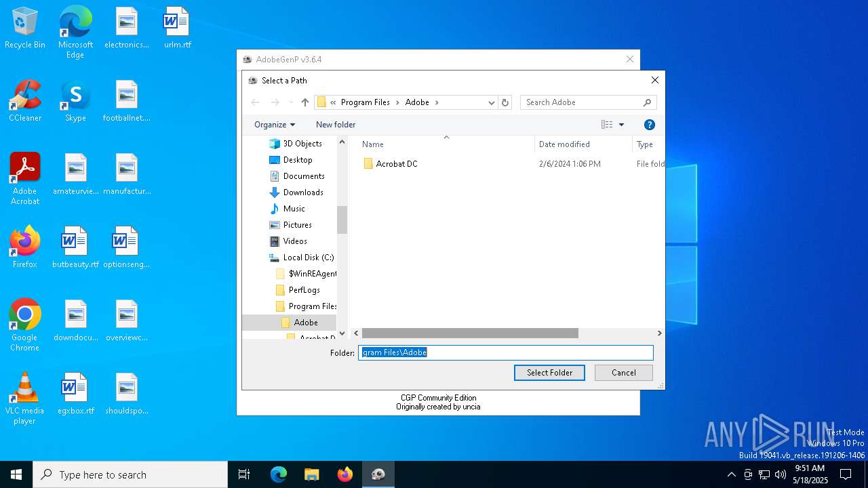The height and width of the screenshot is (488, 868).
Task: Click the Select Folder button
Action: click(x=549, y=373)
